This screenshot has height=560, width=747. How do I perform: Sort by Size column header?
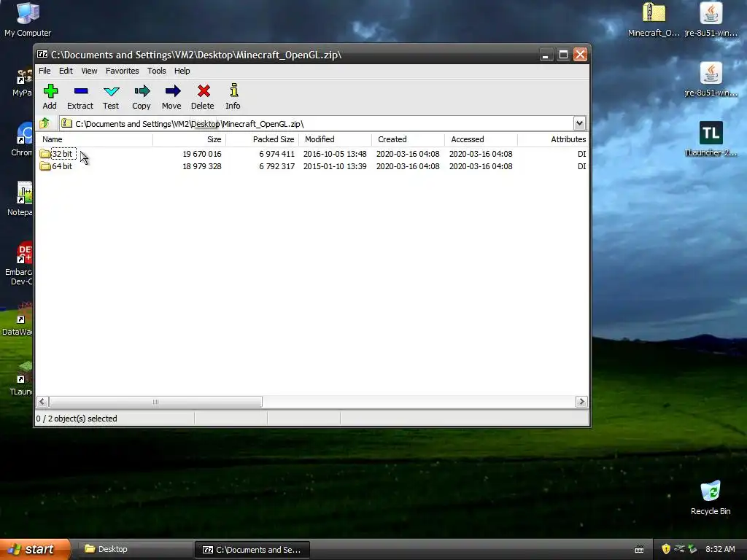click(x=189, y=139)
